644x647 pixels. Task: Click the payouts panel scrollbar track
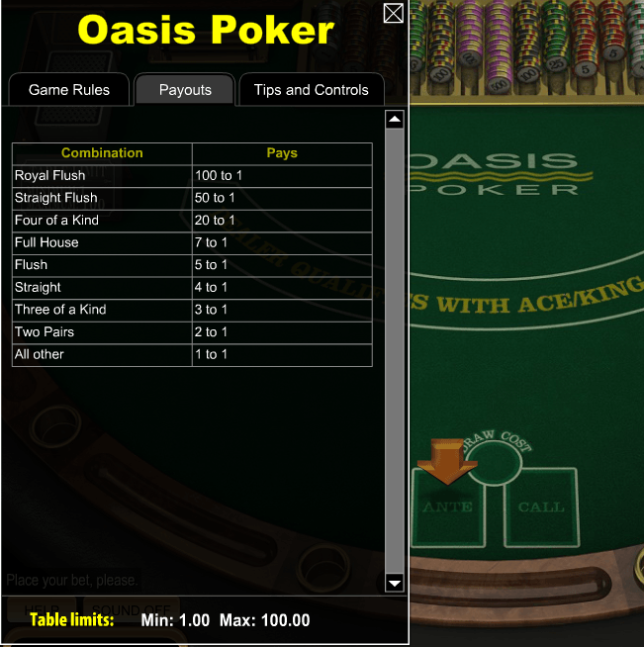pyautogui.click(x=395, y=351)
